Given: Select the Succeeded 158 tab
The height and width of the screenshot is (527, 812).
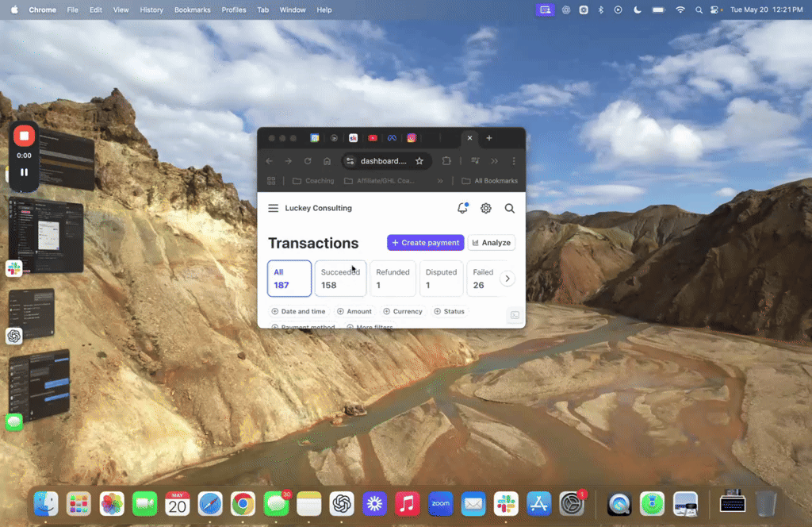Looking at the screenshot, I should (x=340, y=279).
